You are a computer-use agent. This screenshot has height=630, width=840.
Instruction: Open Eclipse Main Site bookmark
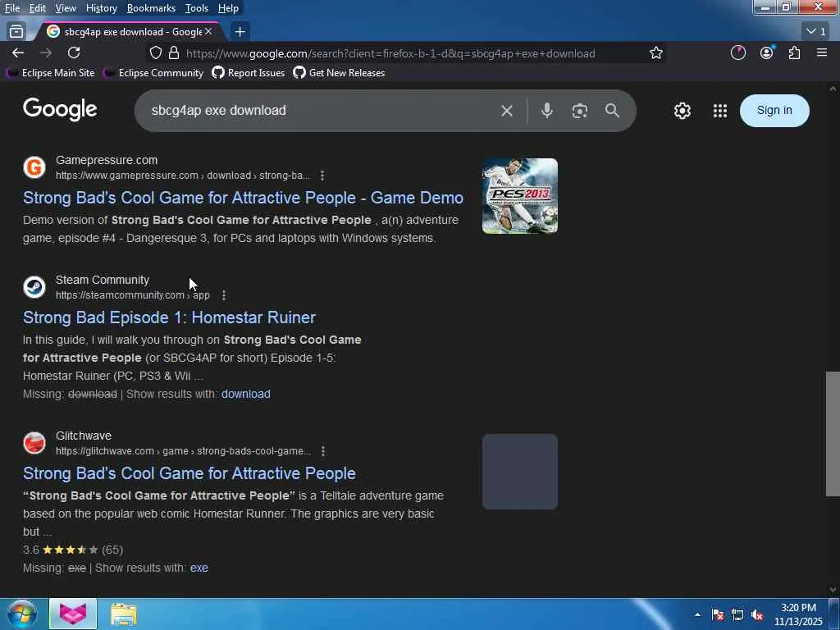50,73
